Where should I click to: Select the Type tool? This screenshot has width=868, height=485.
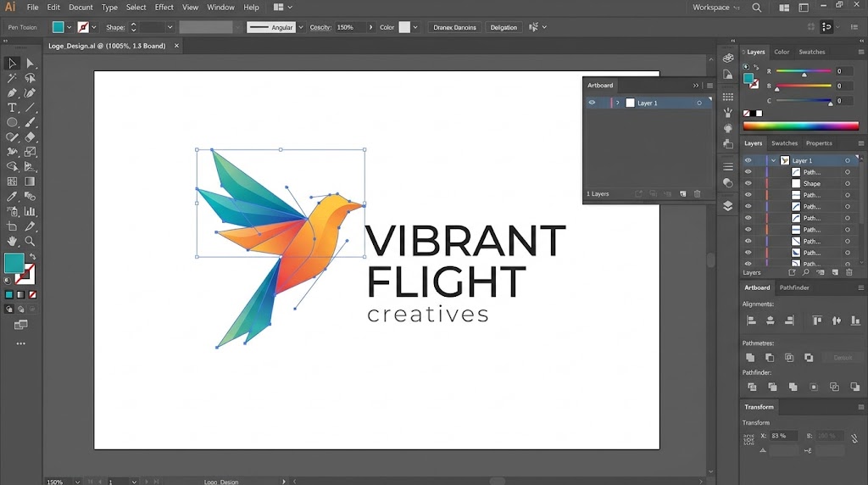[12, 108]
